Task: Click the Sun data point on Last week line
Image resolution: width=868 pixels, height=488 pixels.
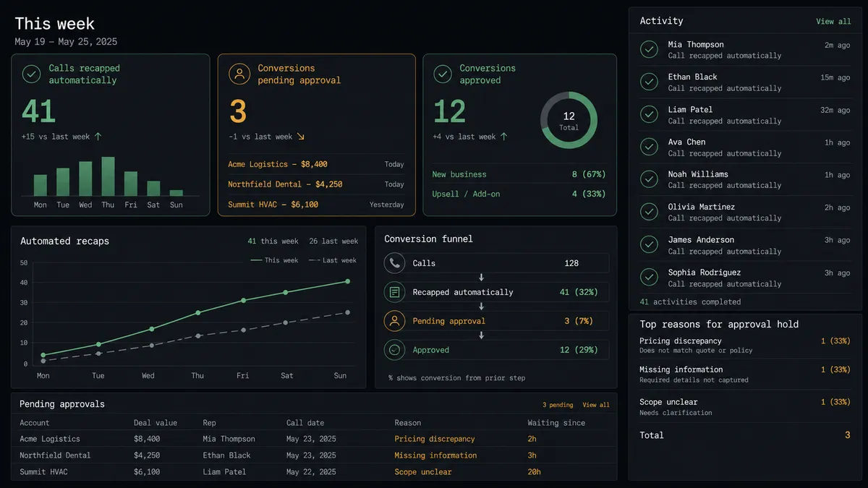Action: (348, 312)
